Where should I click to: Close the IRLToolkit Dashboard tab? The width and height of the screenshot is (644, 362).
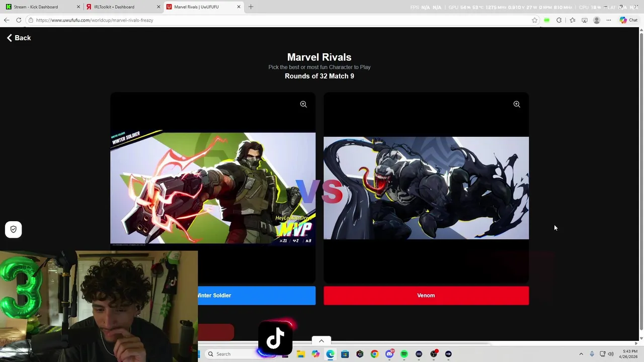click(x=158, y=7)
